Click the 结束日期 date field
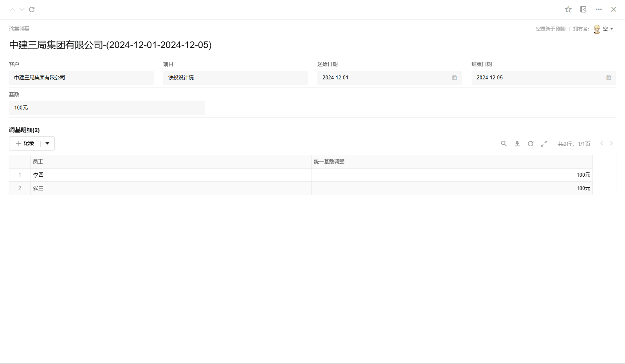The width and height of the screenshot is (625, 364). pos(544,78)
